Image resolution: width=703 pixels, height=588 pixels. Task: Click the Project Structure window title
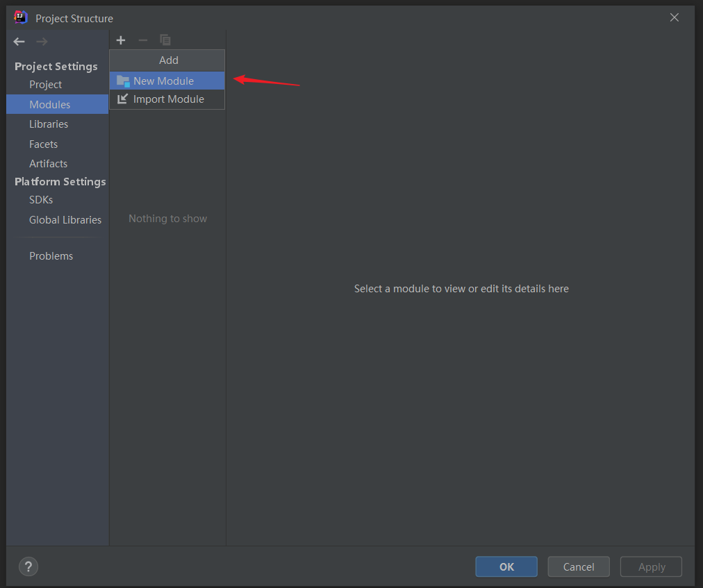tap(74, 18)
